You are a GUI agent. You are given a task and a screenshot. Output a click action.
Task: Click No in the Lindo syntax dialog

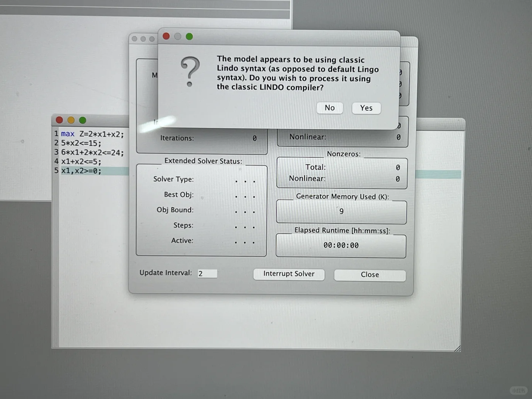pos(330,108)
